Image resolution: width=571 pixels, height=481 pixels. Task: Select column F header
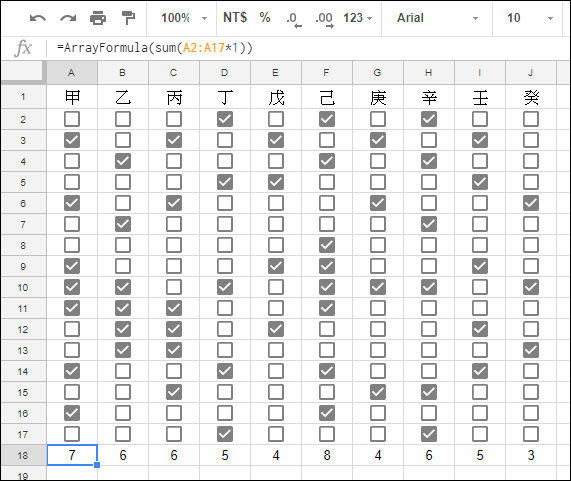click(327, 73)
